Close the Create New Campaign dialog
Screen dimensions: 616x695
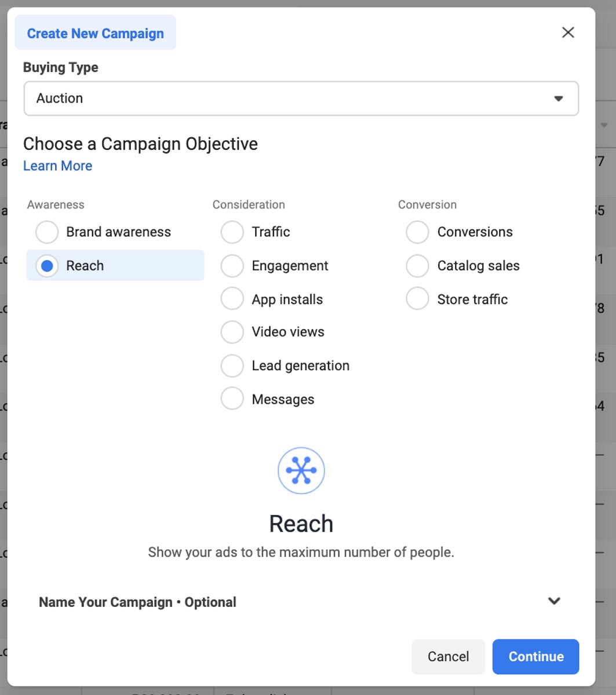(568, 32)
